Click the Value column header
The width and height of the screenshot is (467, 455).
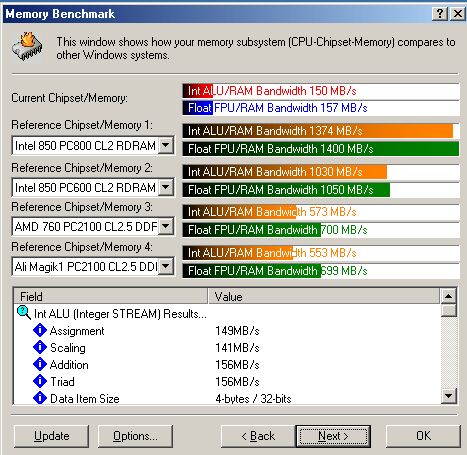point(324,296)
